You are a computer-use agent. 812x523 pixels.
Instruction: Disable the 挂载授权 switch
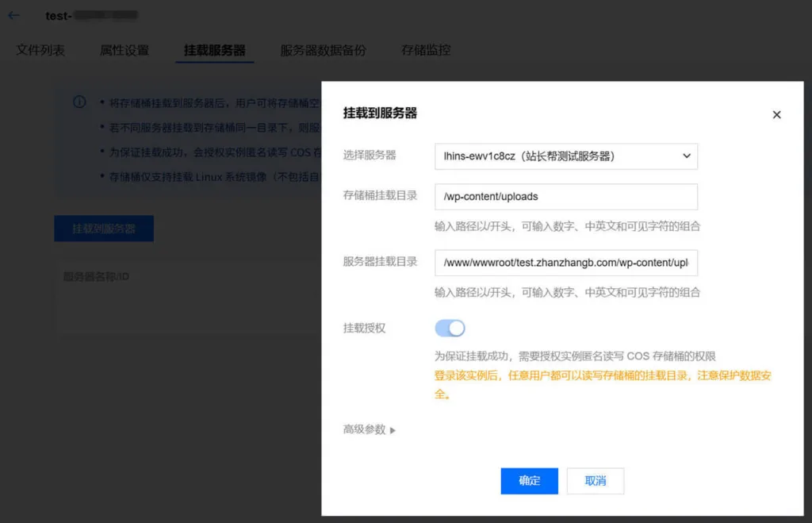pos(450,328)
